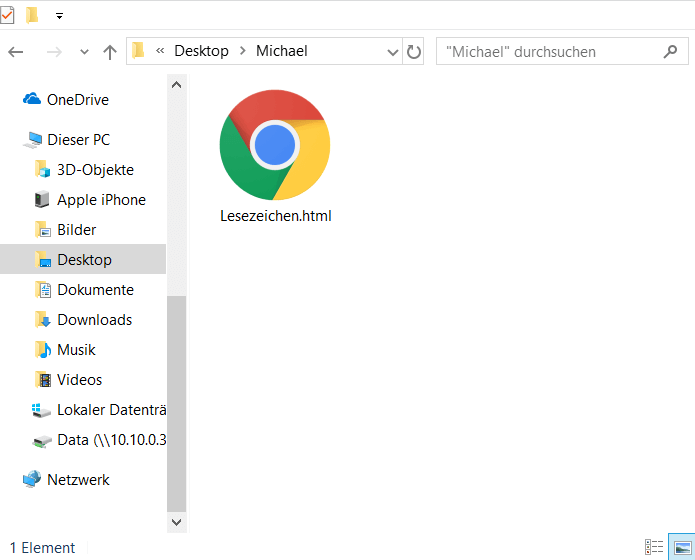Click the Bilder pictures folder icon
Viewport: 695px width, 560px height.
tap(43, 229)
